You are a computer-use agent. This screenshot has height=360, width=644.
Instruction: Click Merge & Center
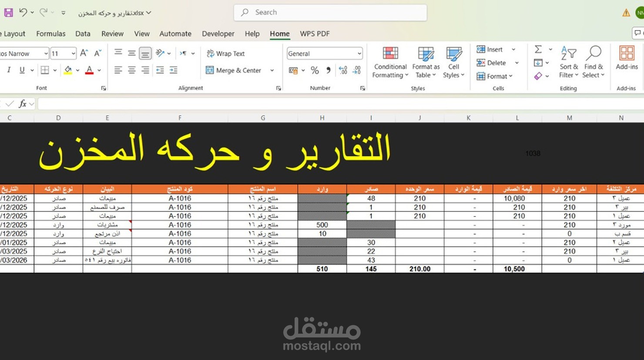point(233,70)
